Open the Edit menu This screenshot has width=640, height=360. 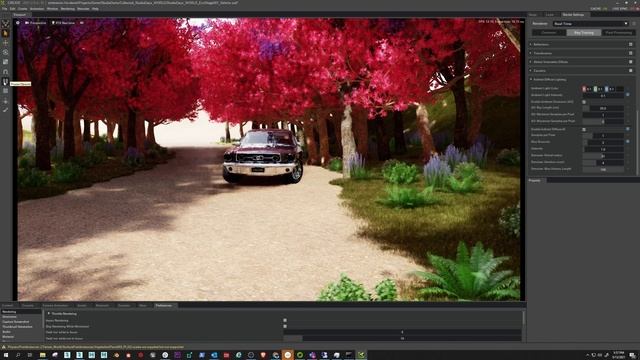click(13, 9)
